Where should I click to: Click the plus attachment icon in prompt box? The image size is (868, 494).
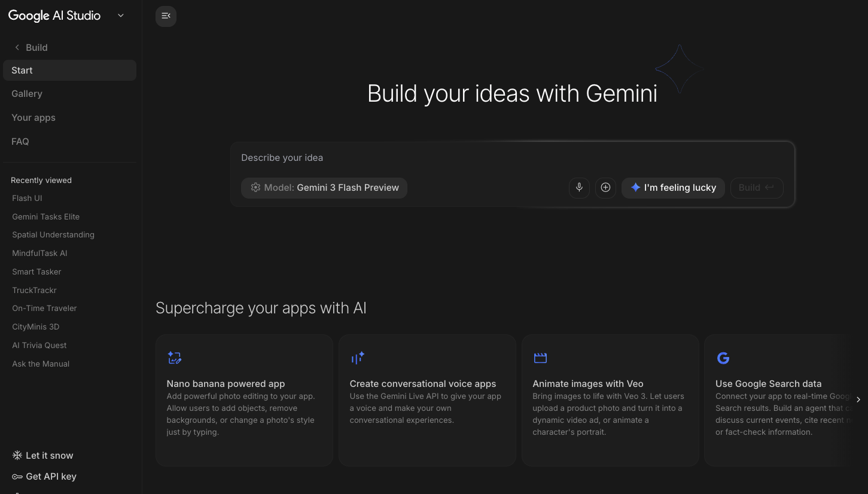pyautogui.click(x=605, y=188)
